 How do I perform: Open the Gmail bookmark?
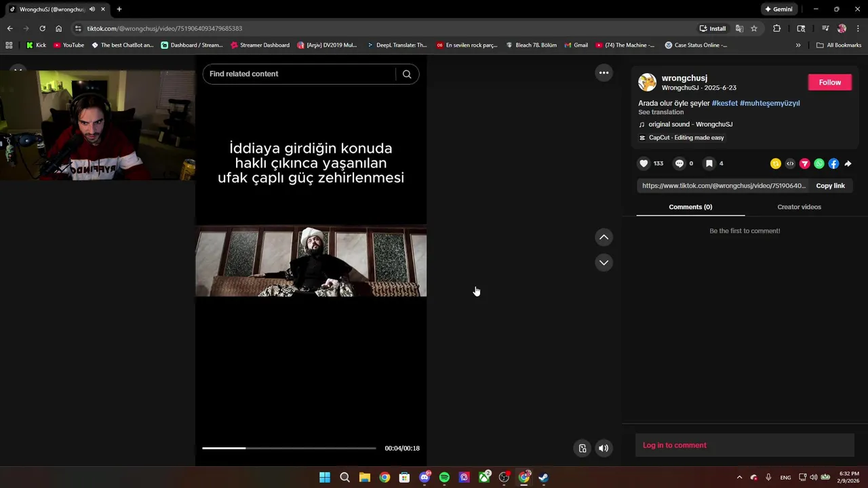[576, 45]
